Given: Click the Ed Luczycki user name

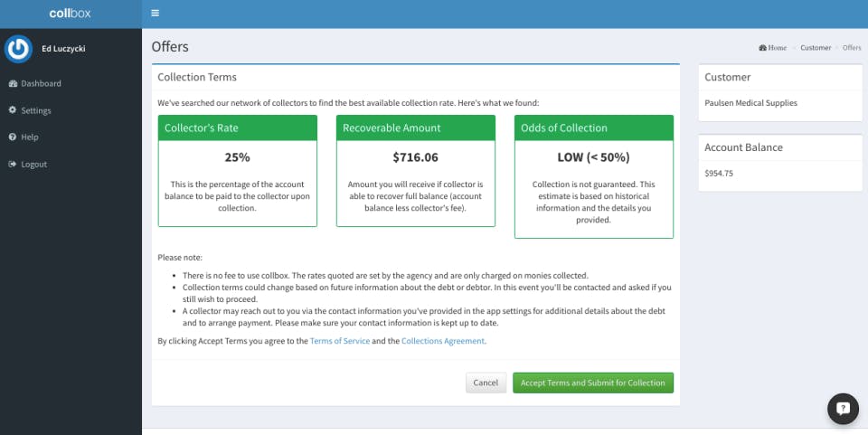Looking at the screenshot, I should (63, 49).
